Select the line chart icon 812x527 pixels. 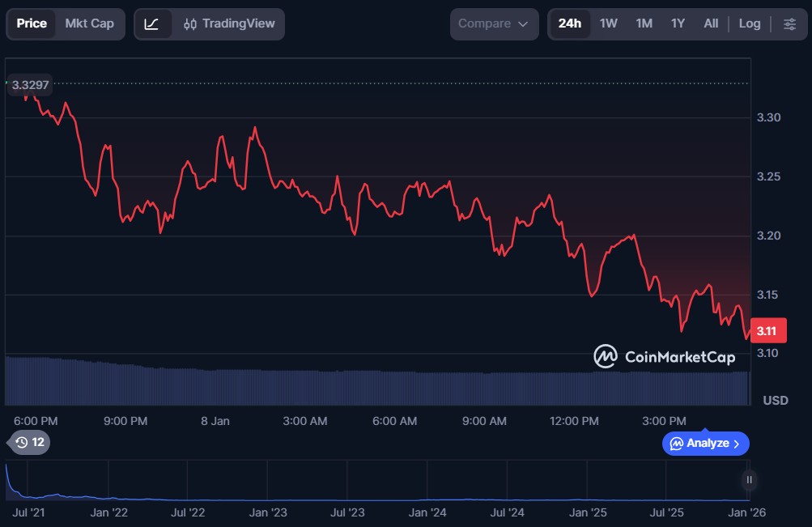click(152, 23)
